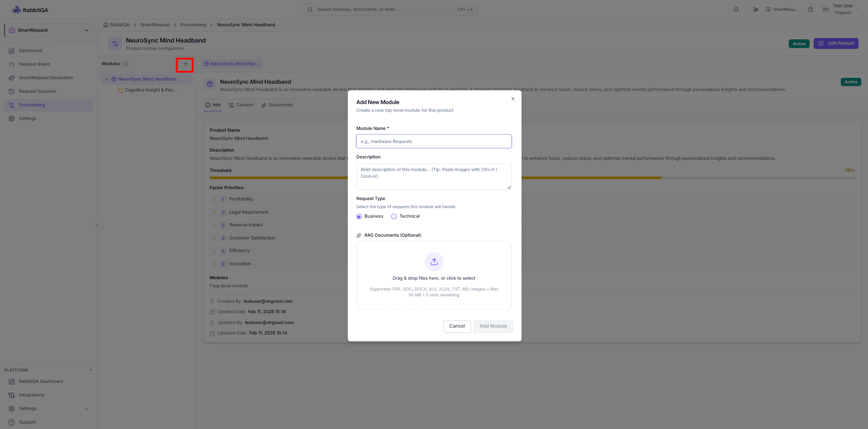This screenshot has height=429, width=868.
Task: Click the drag and drop files area
Action: [x=434, y=275]
